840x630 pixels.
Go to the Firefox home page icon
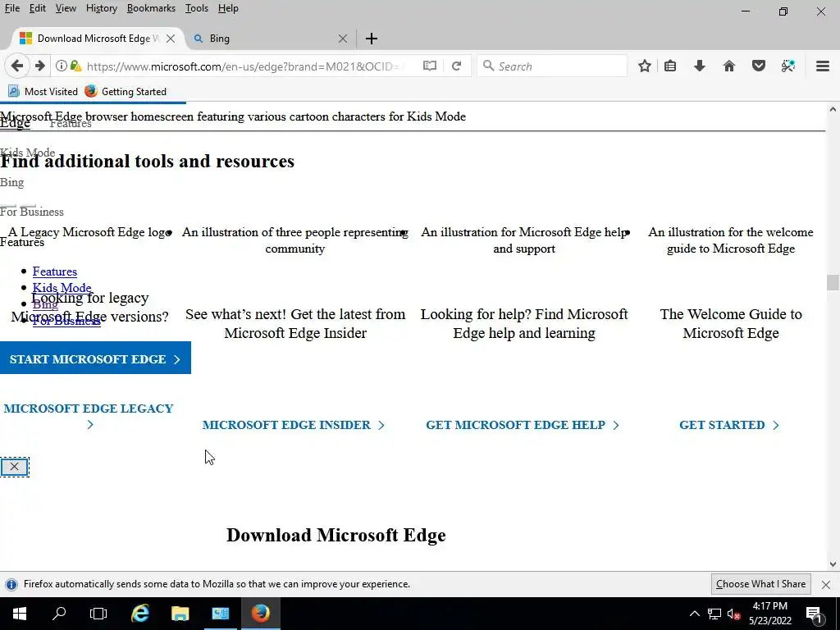click(729, 66)
